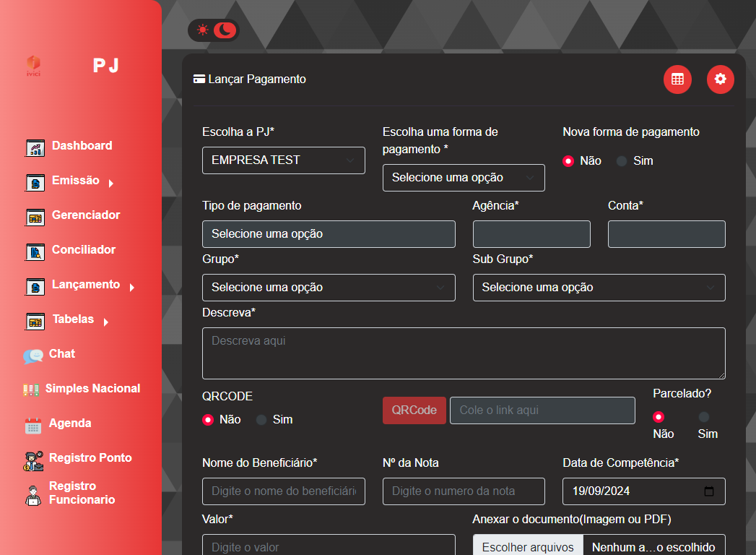756x555 pixels.
Task: Open the Grupo dropdown
Action: click(x=329, y=288)
